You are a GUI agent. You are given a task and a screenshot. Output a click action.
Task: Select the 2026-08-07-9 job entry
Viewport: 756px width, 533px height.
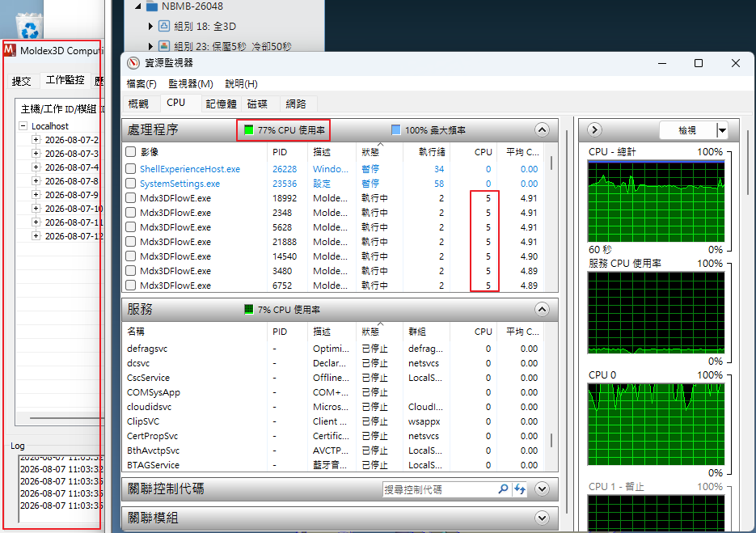click(71, 195)
